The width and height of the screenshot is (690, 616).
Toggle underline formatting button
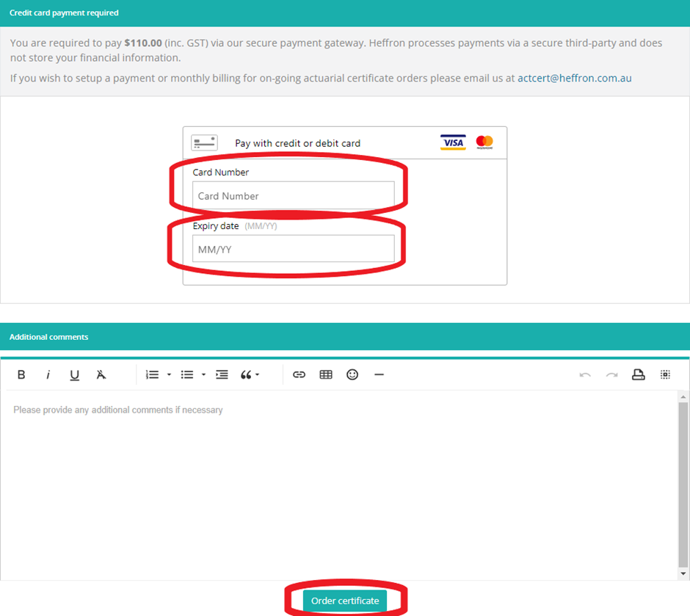coord(74,375)
